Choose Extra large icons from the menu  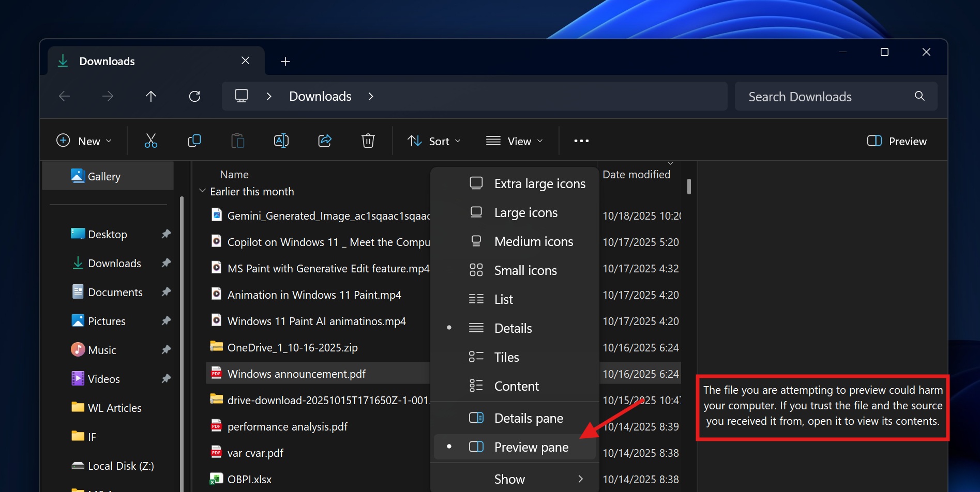click(539, 183)
